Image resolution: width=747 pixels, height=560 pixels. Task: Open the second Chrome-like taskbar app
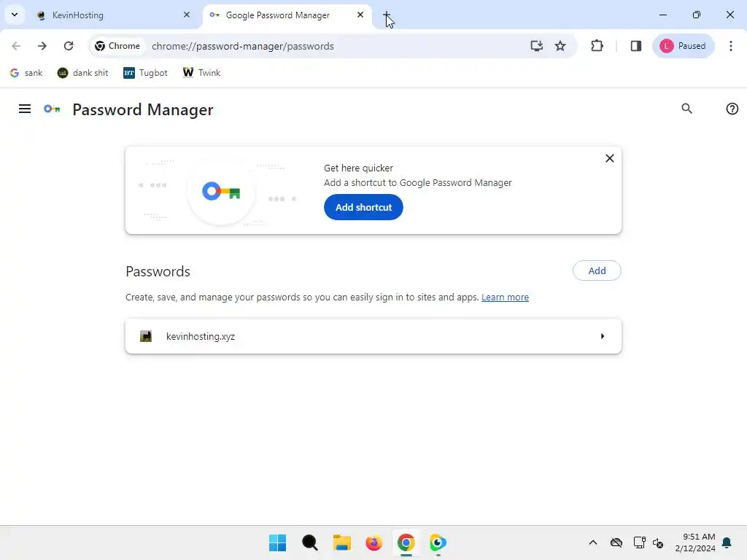tap(438, 542)
